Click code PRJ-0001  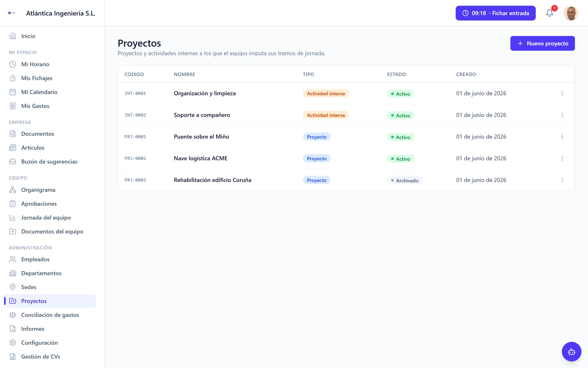coord(135,137)
